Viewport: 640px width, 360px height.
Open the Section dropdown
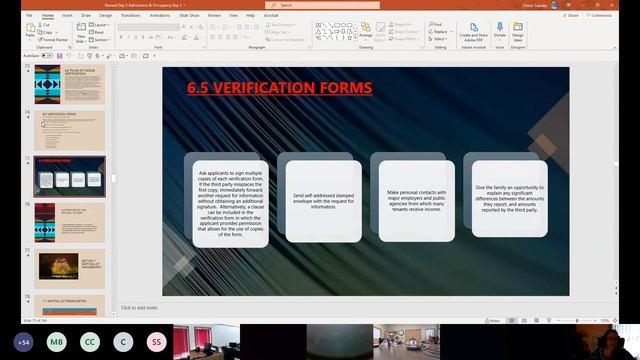click(100, 40)
